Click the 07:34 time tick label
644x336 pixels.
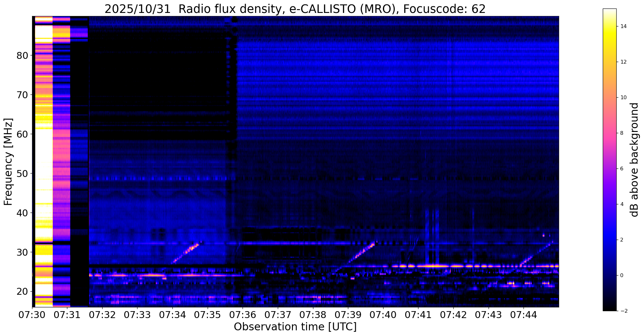pyautogui.click(x=172, y=315)
